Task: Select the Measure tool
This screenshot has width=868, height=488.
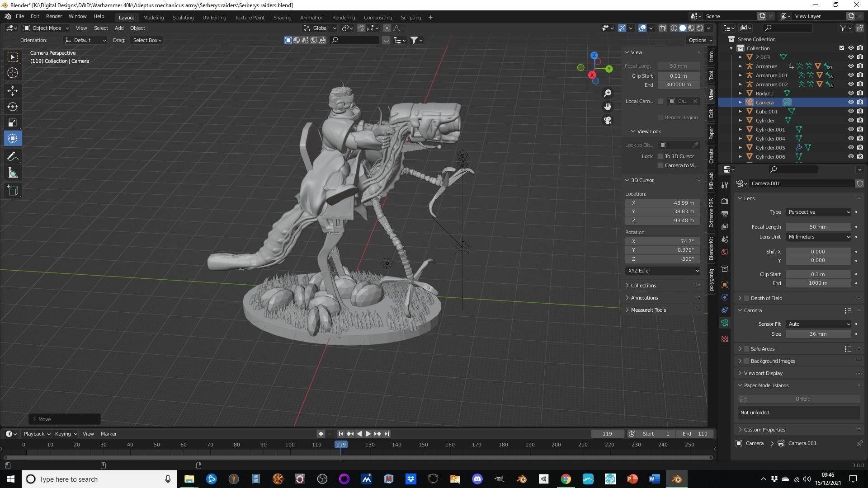Action: pos(13,173)
